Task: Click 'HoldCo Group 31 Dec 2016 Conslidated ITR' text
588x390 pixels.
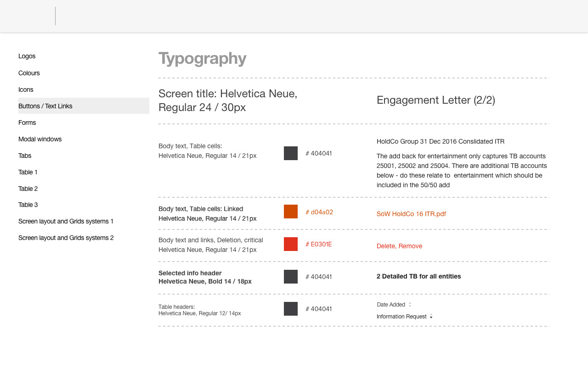Action: pyautogui.click(x=441, y=141)
